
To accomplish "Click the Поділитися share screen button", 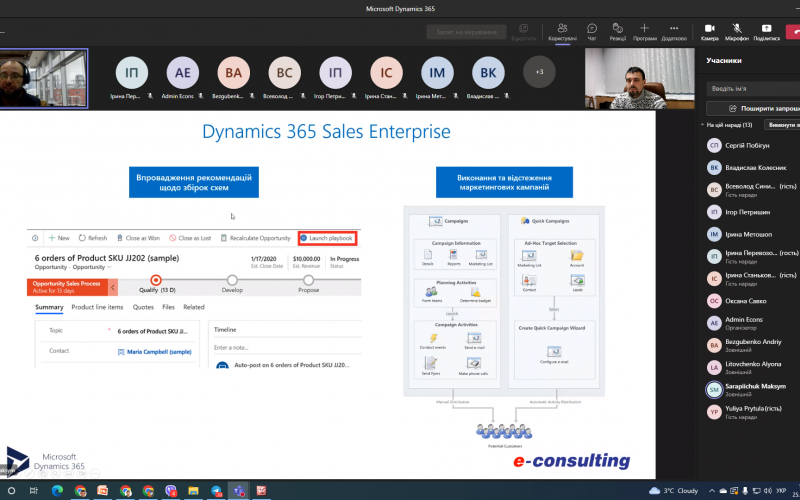I will point(766,32).
